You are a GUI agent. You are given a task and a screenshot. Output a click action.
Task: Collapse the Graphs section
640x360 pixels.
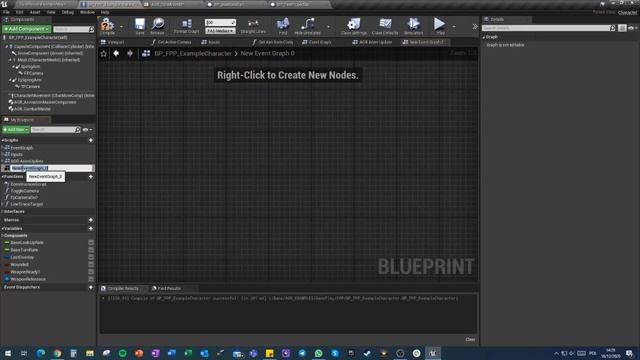click(2, 140)
